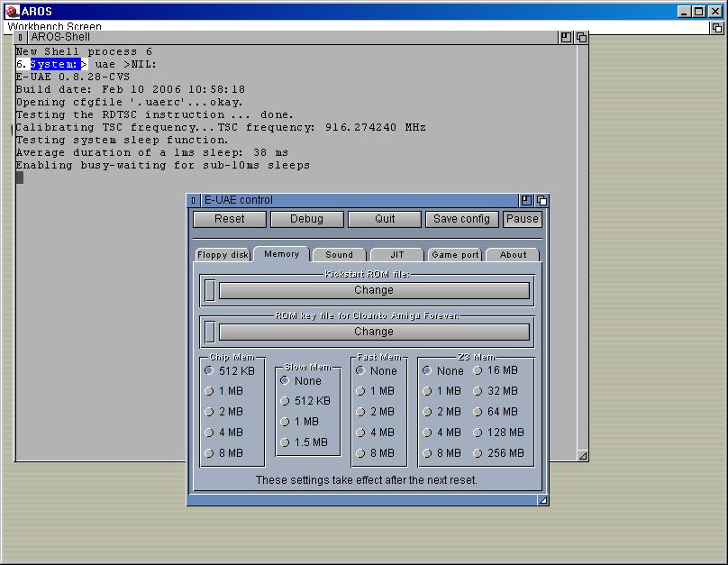Select 8 MB Fast Mem

[360, 453]
